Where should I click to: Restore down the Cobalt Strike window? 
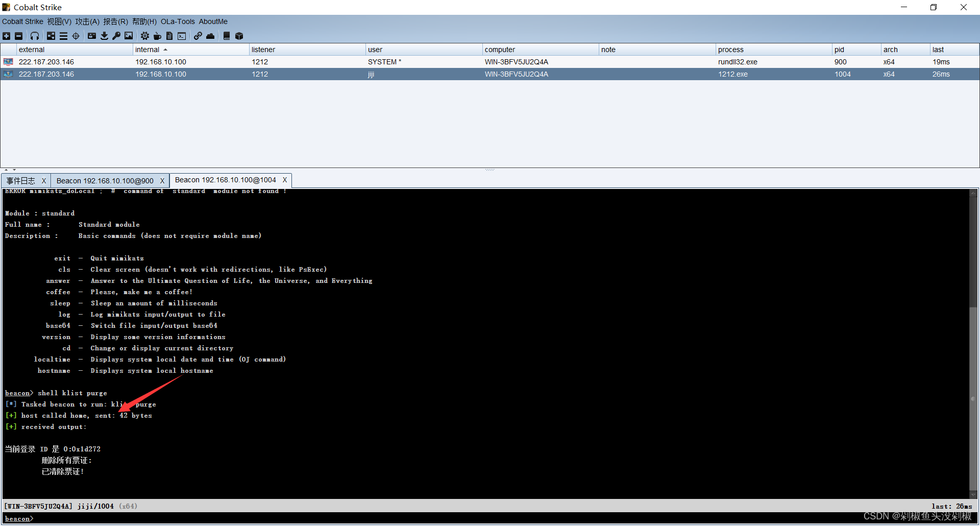934,7
